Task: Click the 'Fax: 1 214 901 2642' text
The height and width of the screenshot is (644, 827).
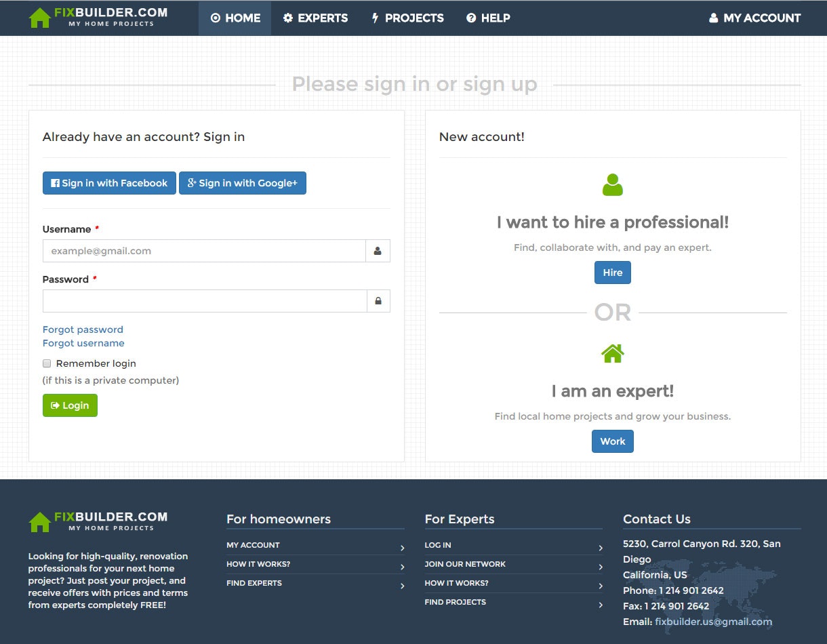Action: (x=666, y=606)
